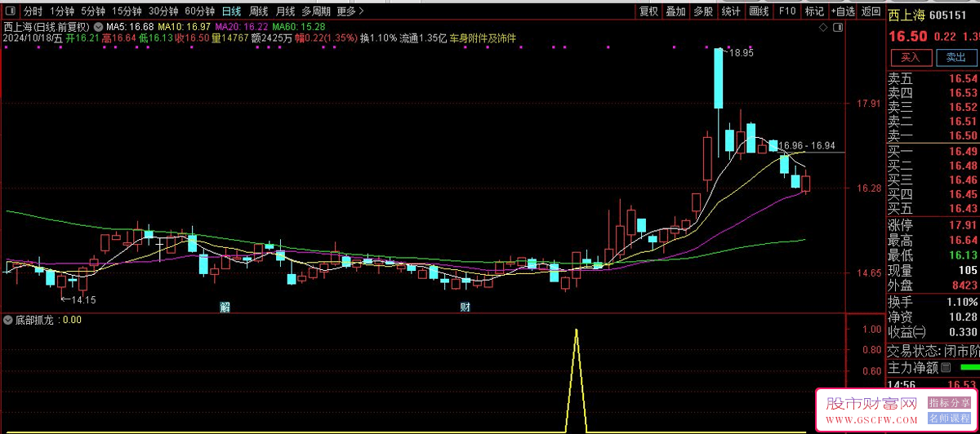This screenshot has height=434, width=980.
Task: Click the 标记 mark button
Action: tap(814, 11)
